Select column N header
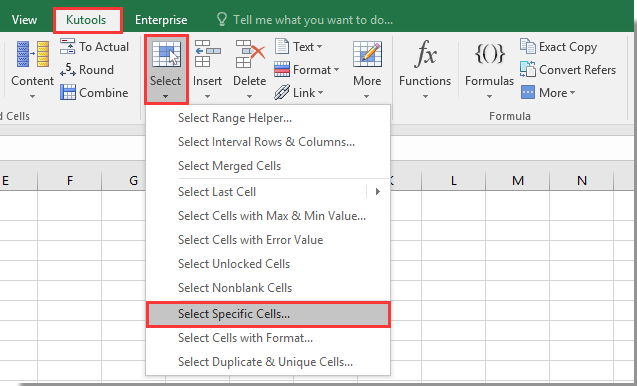The image size is (637, 386). [582, 180]
